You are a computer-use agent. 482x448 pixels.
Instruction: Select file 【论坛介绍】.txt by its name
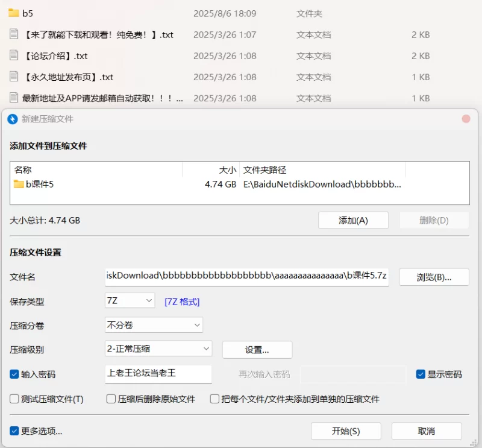(55, 55)
